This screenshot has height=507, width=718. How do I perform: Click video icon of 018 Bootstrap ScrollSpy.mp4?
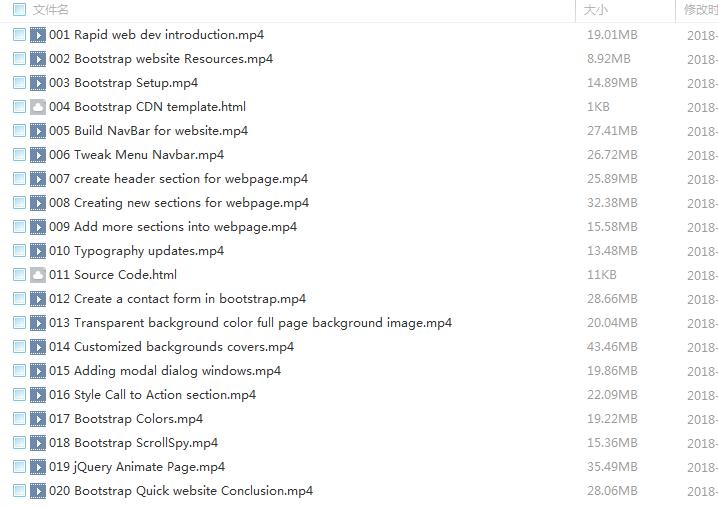tap(38, 443)
